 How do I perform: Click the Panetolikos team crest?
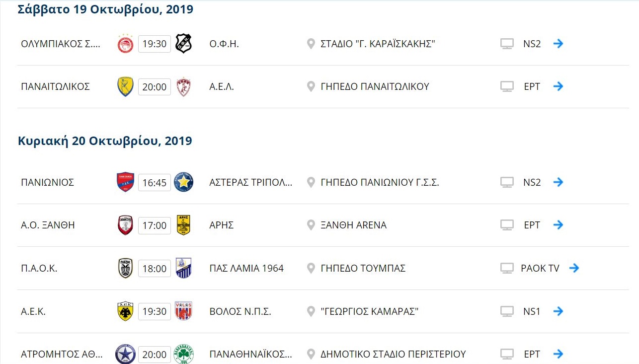click(125, 86)
